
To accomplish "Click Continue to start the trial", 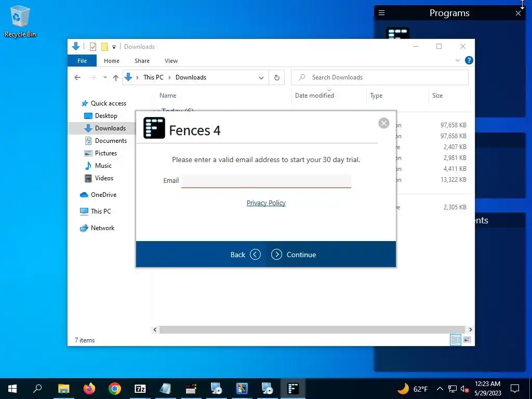I will [x=294, y=255].
